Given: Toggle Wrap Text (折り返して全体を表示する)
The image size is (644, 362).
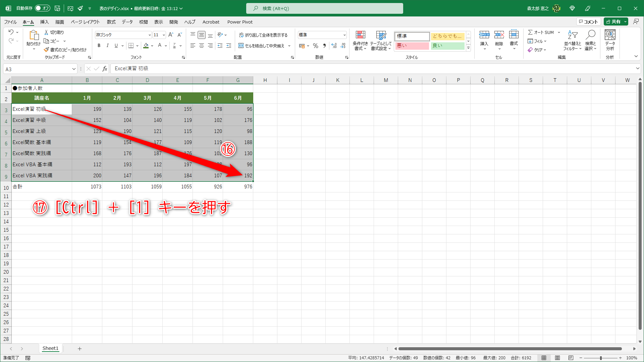Looking at the screenshot, I should click(263, 35).
